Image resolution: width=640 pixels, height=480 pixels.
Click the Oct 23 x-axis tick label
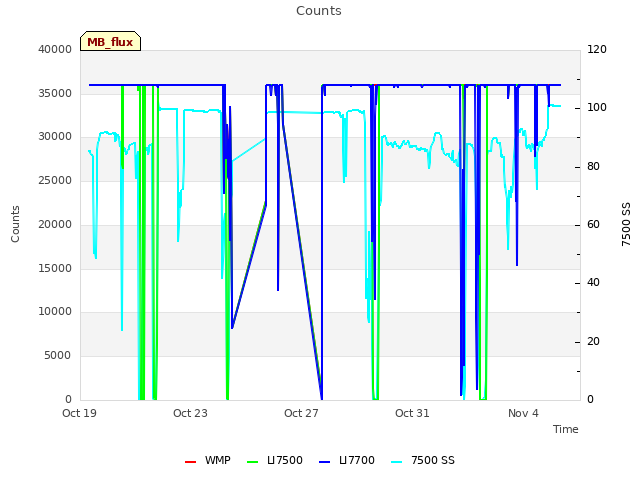pyautogui.click(x=190, y=413)
